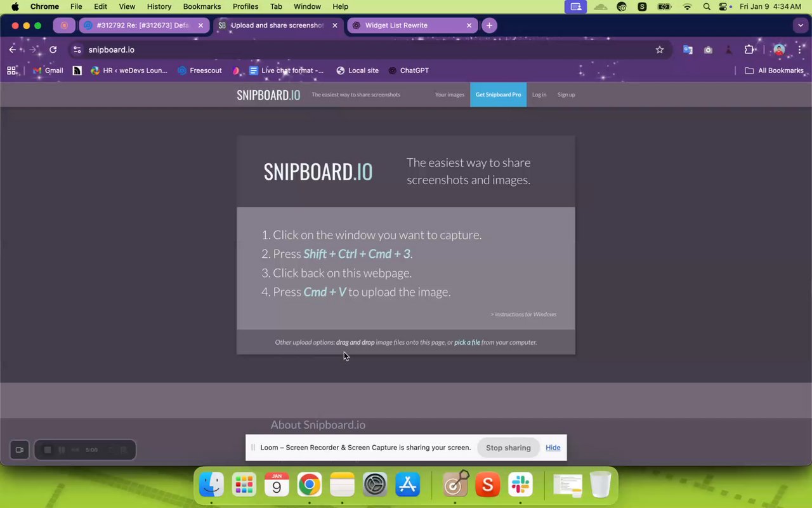Open Spotlight search in menu bar

pyautogui.click(x=707, y=6)
